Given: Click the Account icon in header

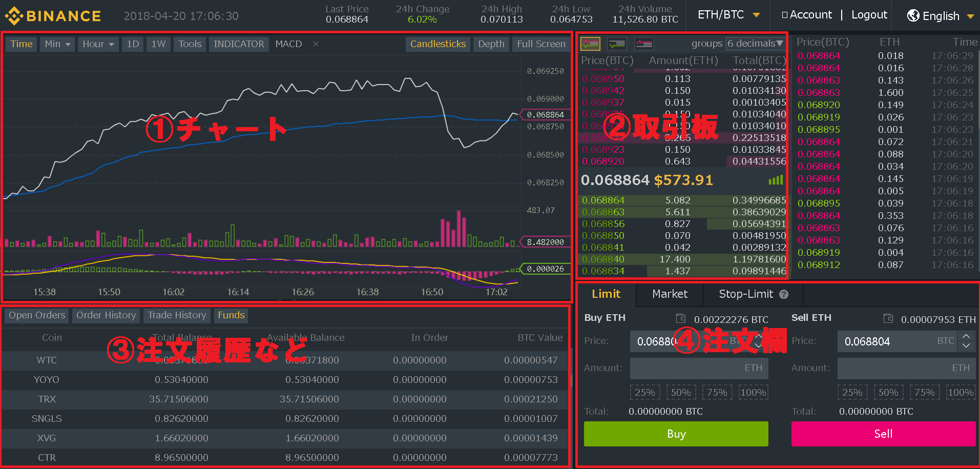Looking at the screenshot, I should pos(785,15).
